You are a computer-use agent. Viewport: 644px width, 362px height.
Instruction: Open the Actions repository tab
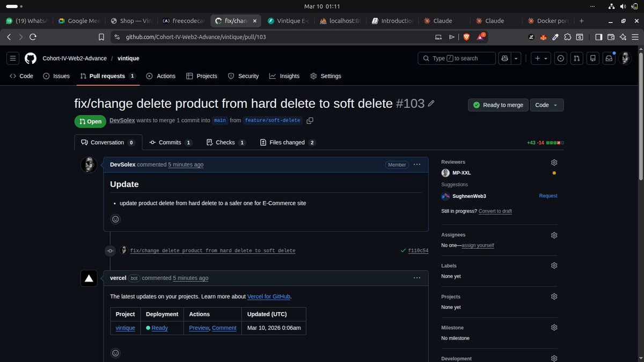[161, 76]
